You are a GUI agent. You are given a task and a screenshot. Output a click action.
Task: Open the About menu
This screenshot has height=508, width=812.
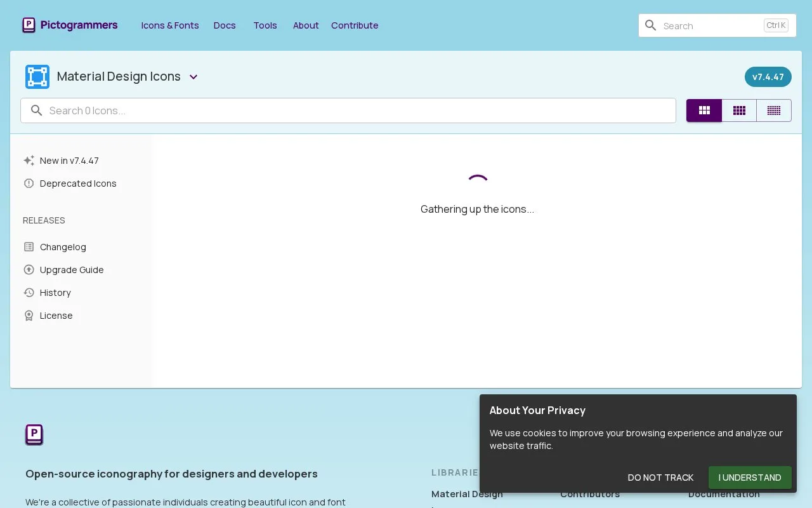click(306, 25)
